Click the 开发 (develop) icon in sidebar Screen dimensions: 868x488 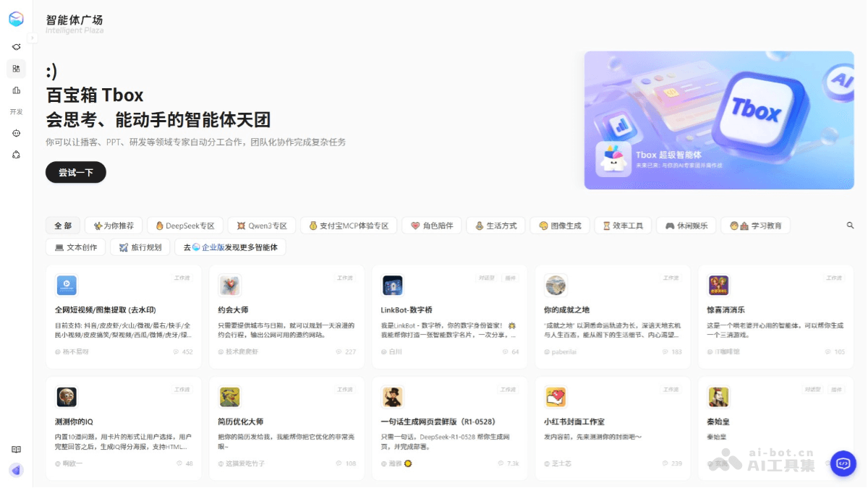click(16, 111)
